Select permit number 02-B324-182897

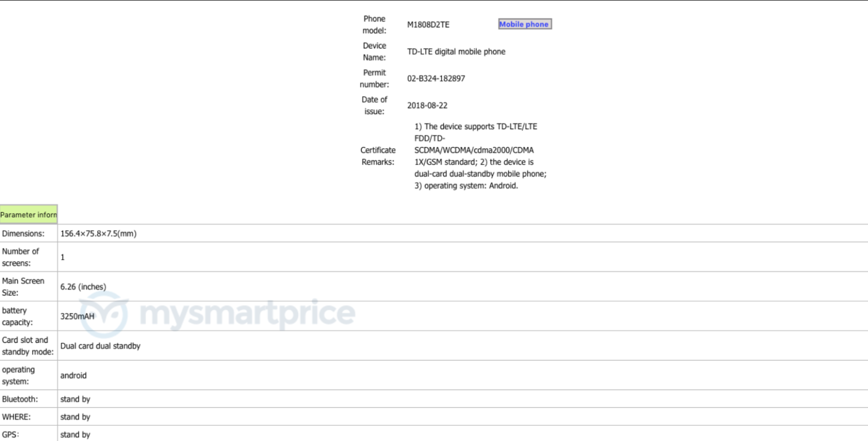click(436, 78)
